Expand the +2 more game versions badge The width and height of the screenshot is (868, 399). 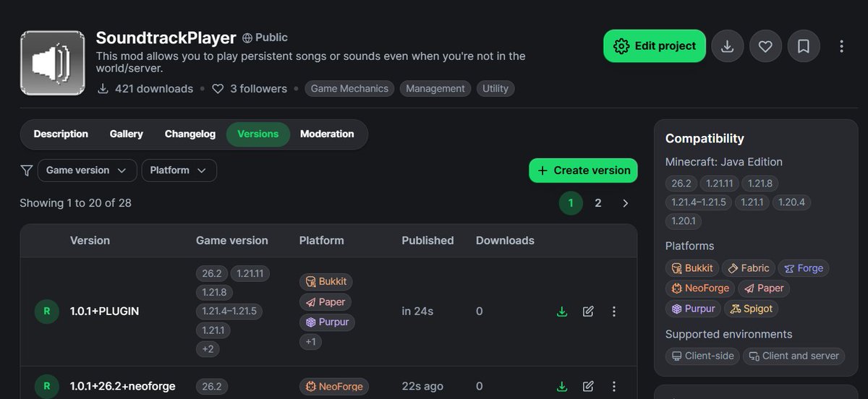(208, 349)
